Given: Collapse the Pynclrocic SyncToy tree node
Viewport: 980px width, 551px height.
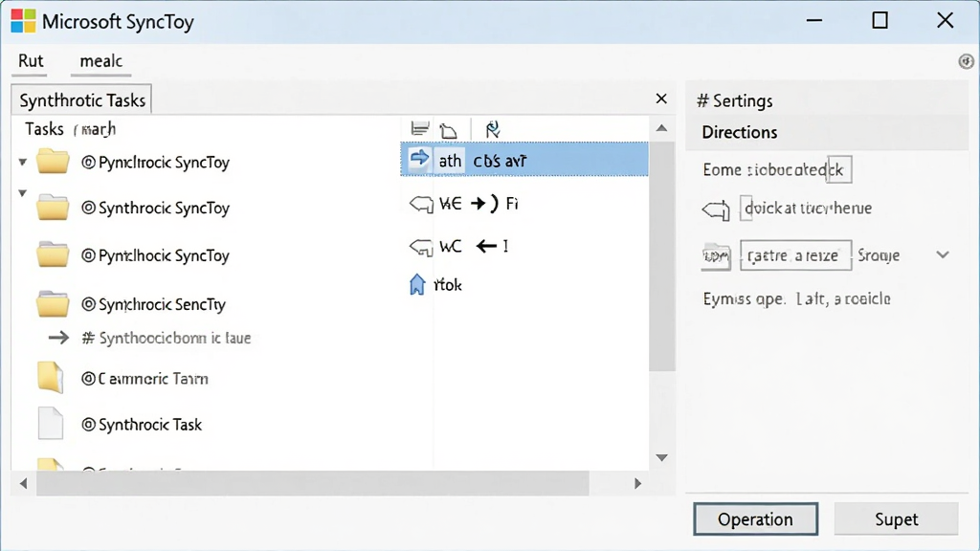Looking at the screenshot, I should point(23,163).
